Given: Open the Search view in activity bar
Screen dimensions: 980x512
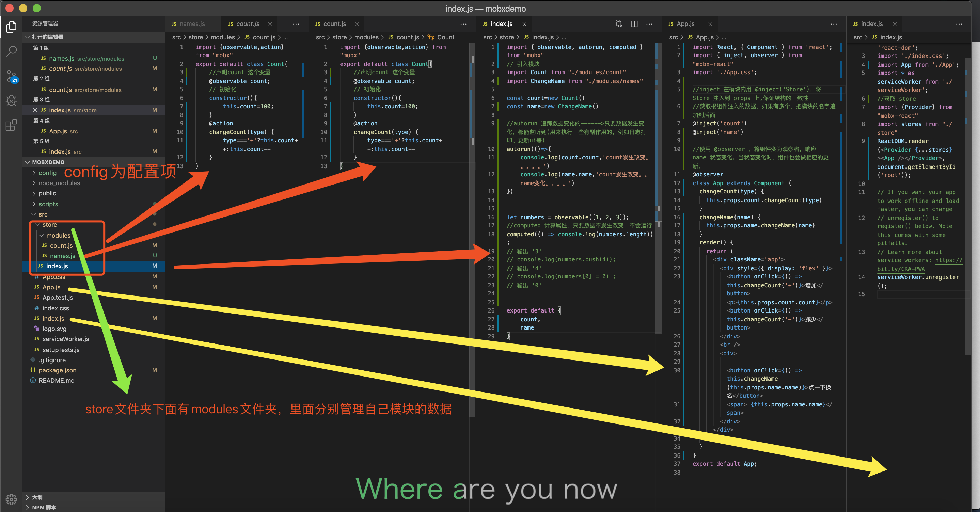Looking at the screenshot, I should click(12, 51).
